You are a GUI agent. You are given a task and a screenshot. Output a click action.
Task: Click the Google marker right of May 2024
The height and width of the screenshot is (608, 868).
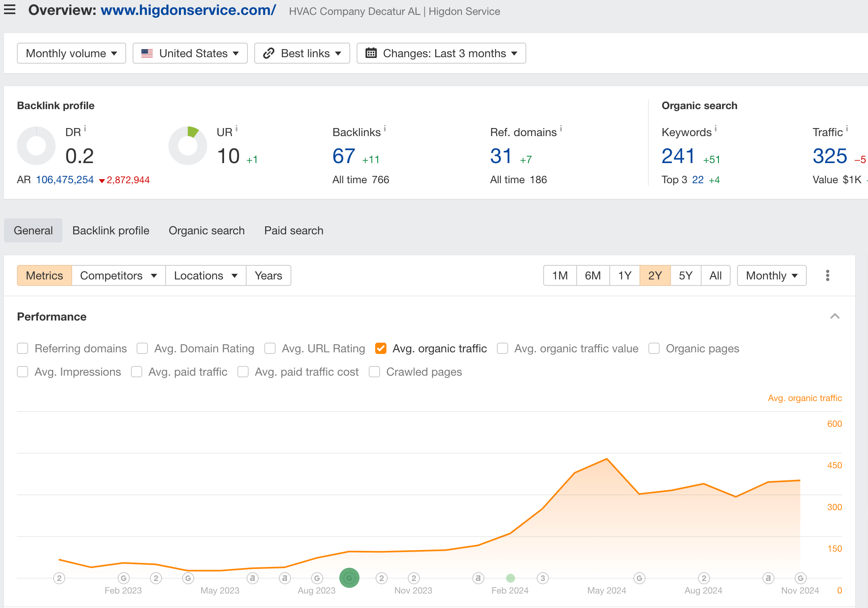click(640, 578)
